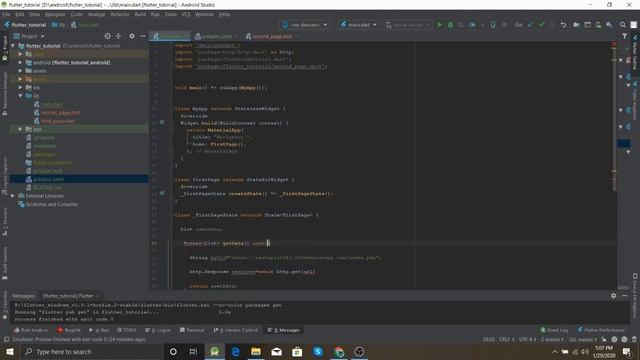Click the taskbar clock showing 5:07 PM
Viewport: 640px width, 360px height.
[x=604, y=351]
